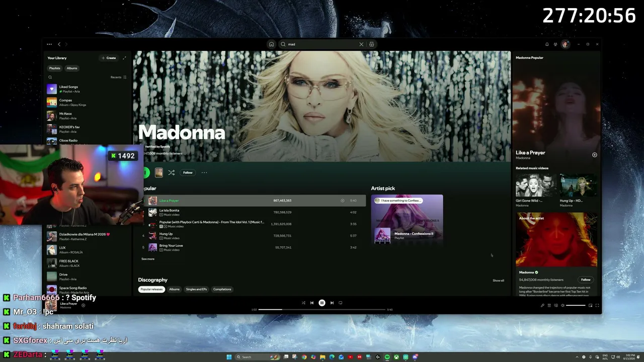Open the Recents sort dropdown

(118, 77)
